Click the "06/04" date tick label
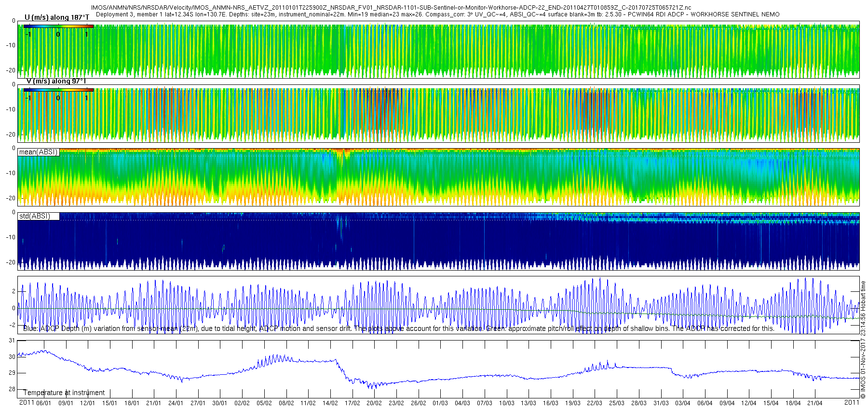 pyautogui.click(x=705, y=403)
